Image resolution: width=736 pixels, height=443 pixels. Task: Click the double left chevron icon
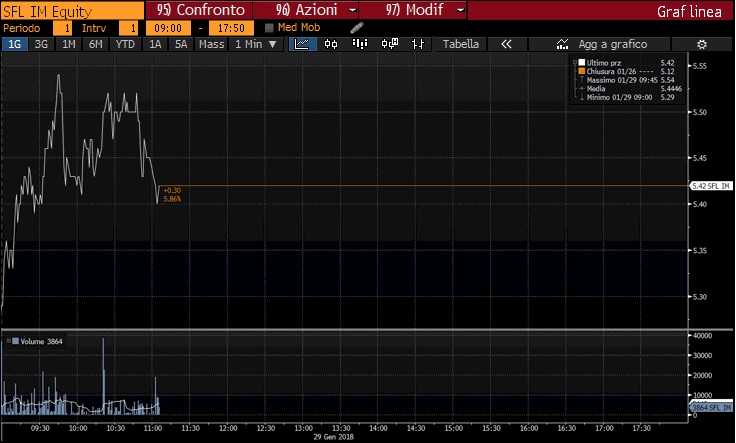point(506,44)
